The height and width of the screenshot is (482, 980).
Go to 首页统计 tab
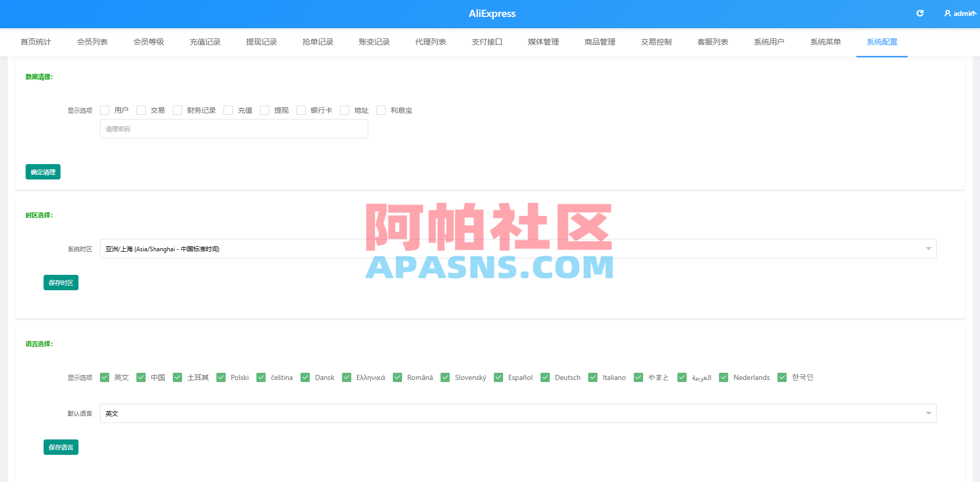(x=36, y=42)
